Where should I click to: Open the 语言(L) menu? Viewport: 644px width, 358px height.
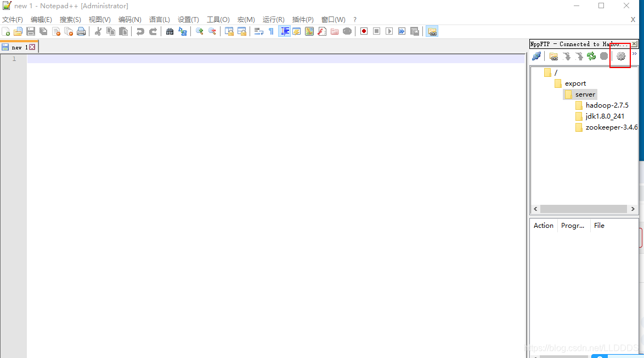pos(160,19)
